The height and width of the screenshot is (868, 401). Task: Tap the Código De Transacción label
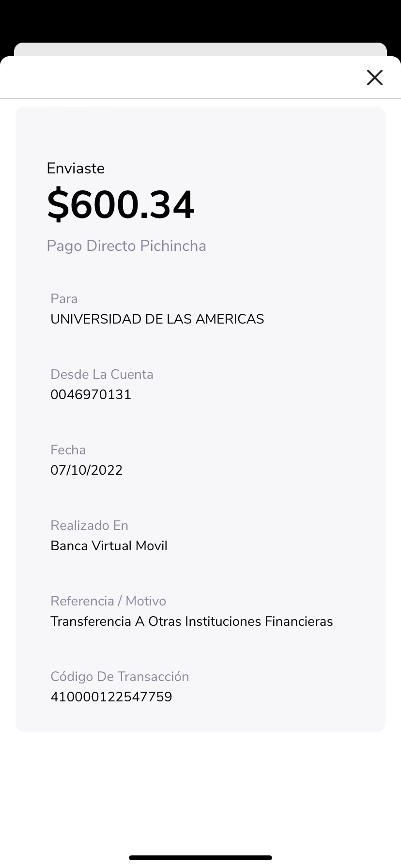[120, 677]
